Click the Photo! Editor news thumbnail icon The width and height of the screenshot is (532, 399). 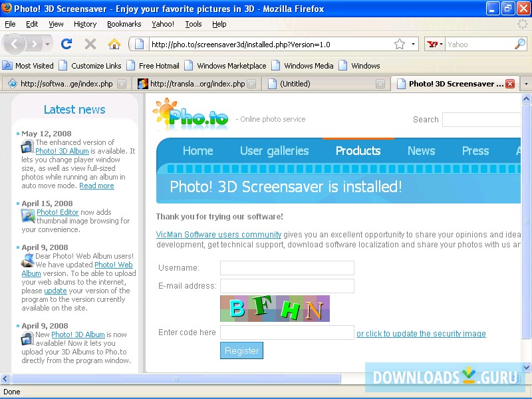pyautogui.click(x=28, y=215)
